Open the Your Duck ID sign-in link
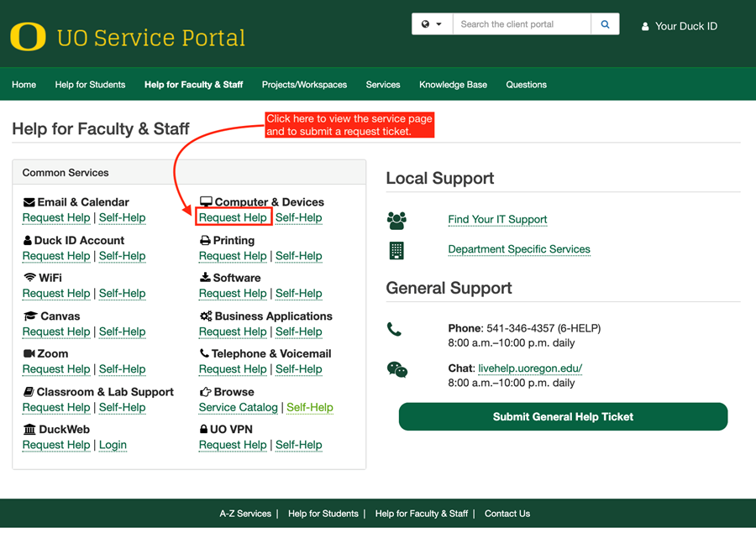This screenshot has height=543, width=756. (680, 27)
